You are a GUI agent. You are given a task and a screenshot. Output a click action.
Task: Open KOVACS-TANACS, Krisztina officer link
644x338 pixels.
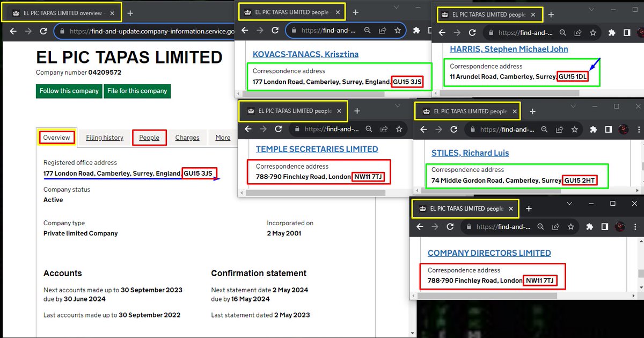[305, 54]
